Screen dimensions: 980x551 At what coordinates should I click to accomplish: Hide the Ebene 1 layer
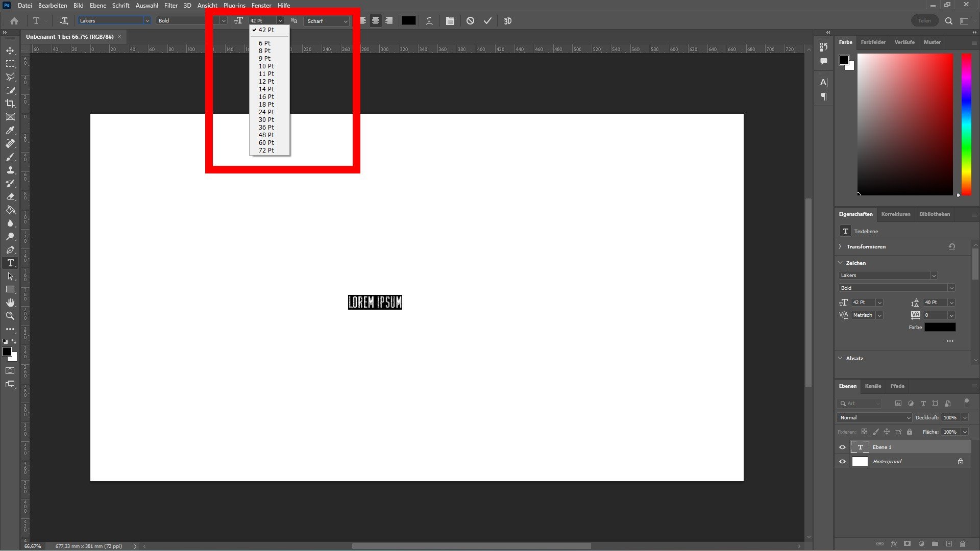coord(842,447)
